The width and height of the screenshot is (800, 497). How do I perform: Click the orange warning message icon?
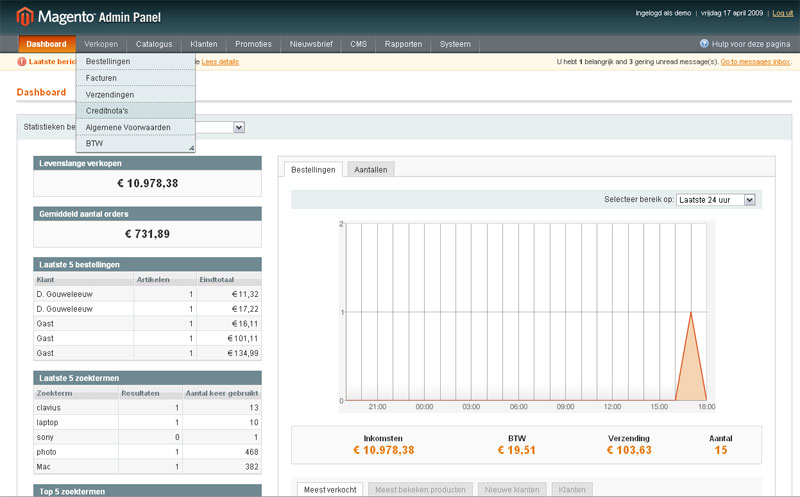tap(22, 62)
